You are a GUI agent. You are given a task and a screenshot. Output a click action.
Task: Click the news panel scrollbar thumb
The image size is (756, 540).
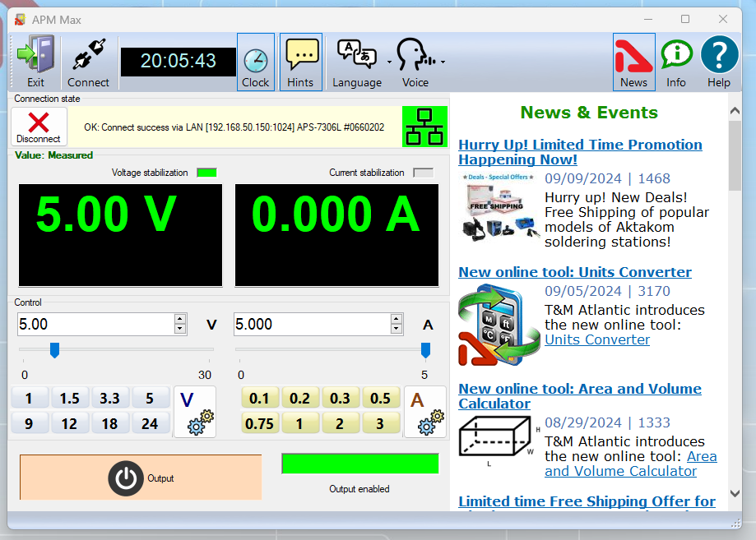(735, 155)
